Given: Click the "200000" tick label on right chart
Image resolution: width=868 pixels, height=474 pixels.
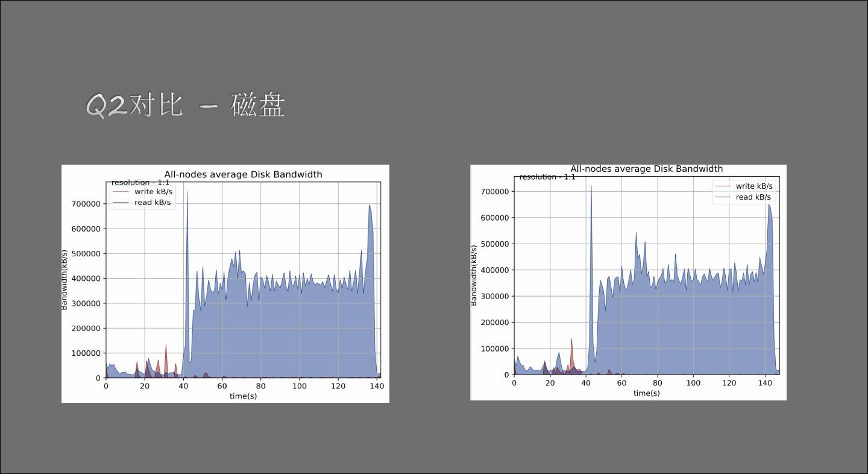Looking at the screenshot, I should (494, 323).
